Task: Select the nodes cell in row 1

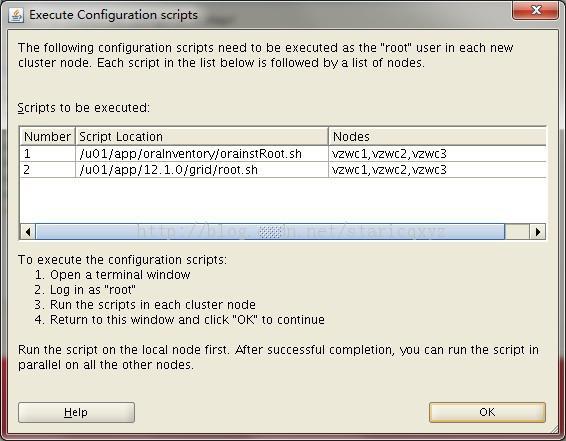Action: point(437,154)
